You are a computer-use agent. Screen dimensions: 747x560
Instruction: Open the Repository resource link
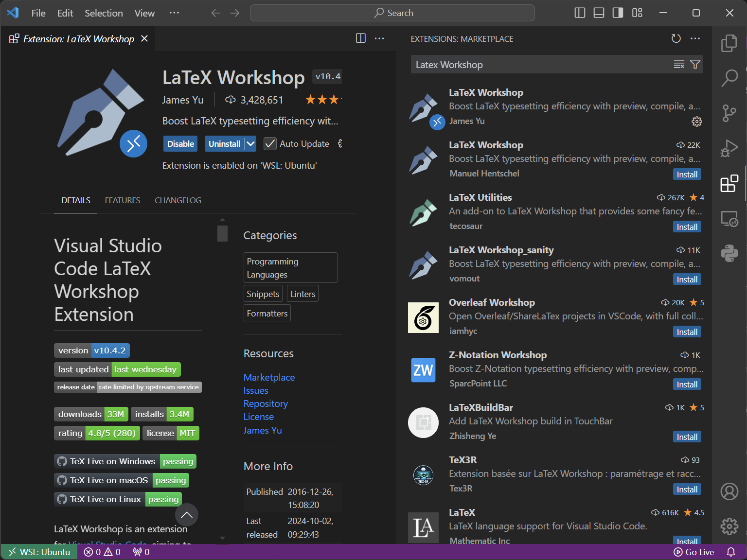[x=266, y=403]
